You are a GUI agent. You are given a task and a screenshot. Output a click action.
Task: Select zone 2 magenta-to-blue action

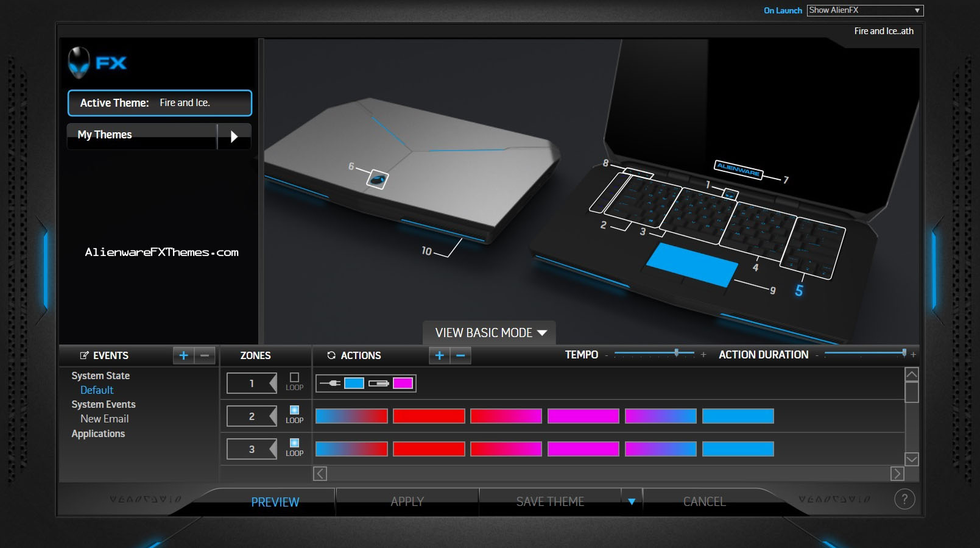click(661, 416)
